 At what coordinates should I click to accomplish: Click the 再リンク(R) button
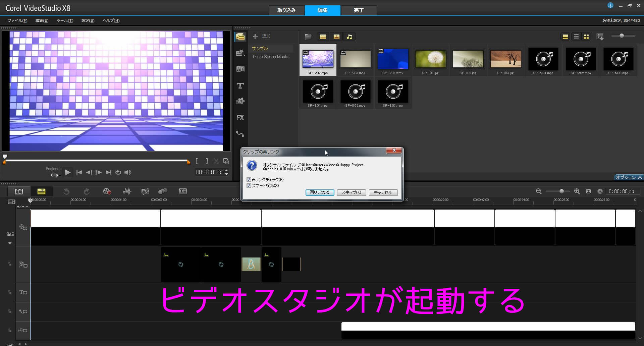coord(320,192)
